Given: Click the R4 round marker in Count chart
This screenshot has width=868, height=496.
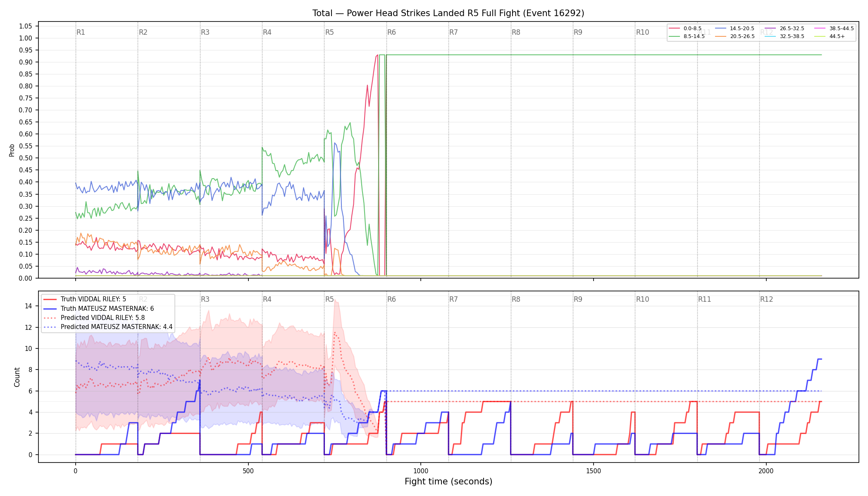Looking at the screenshot, I should [267, 299].
